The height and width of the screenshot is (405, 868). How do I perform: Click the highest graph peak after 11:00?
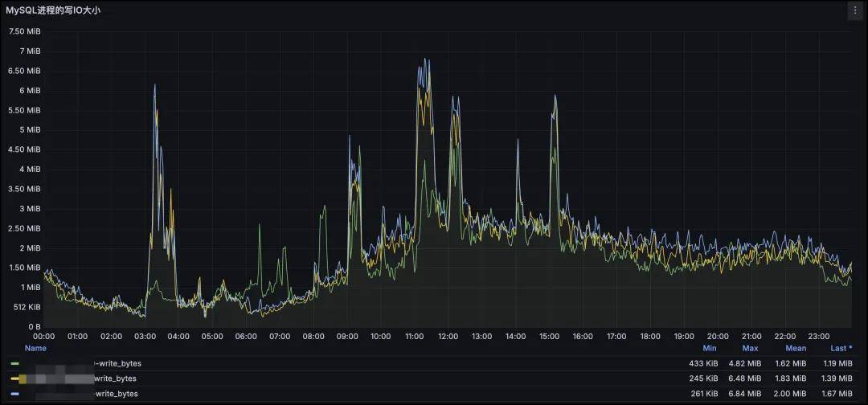pos(426,60)
